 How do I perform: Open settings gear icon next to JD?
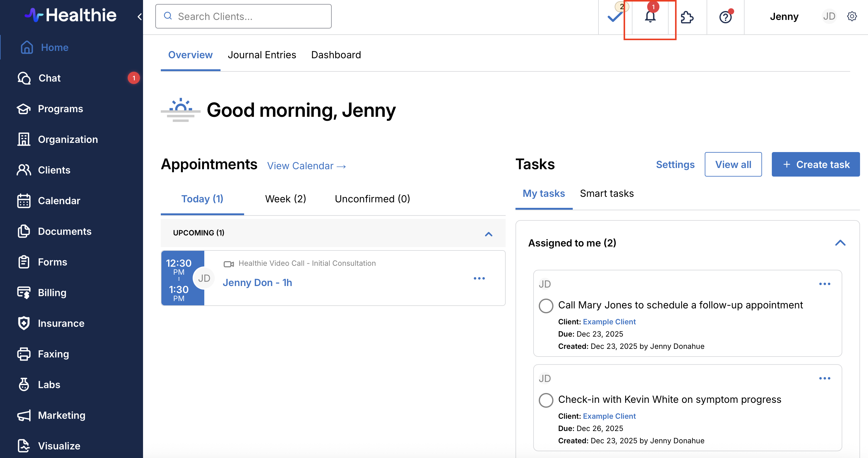851,16
